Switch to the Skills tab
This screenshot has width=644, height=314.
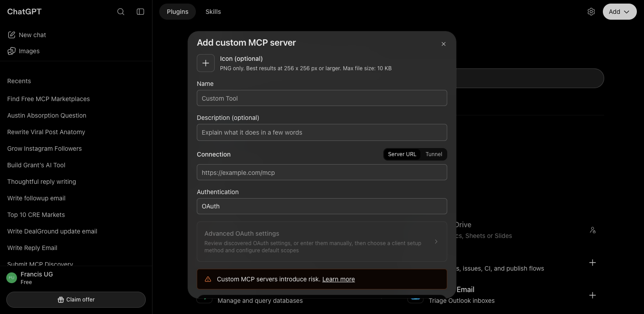click(213, 12)
